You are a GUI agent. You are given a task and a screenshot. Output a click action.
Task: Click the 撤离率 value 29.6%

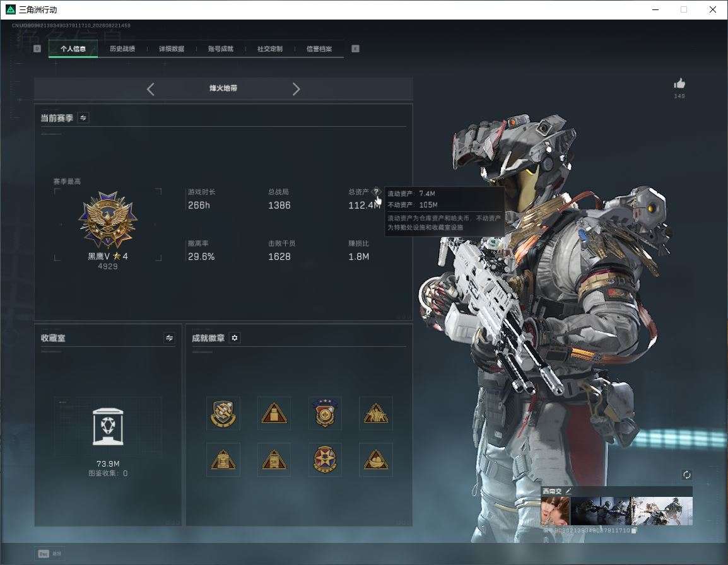201,256
